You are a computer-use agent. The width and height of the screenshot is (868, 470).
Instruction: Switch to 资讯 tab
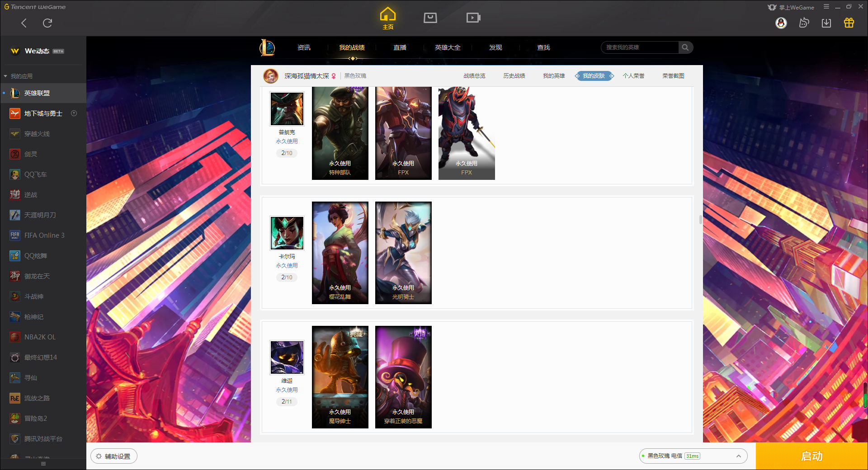pos(304,47)
